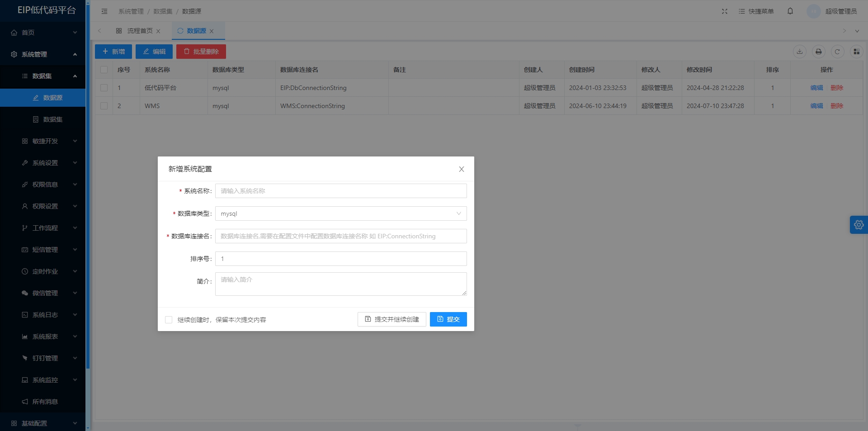Screen dimensions: 868x431
Task: Click the 批量删除 button
Action: tap(201, 52)
